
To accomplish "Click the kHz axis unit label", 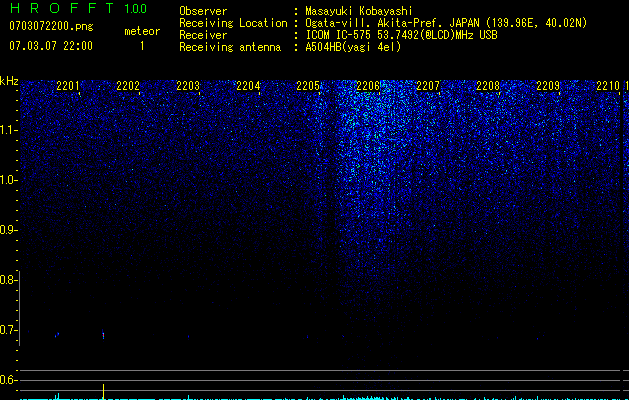I will [x=9, y=81].
